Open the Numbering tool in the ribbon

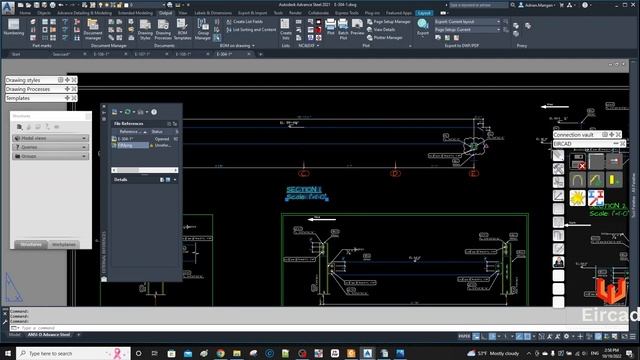(x=13, y=28)
